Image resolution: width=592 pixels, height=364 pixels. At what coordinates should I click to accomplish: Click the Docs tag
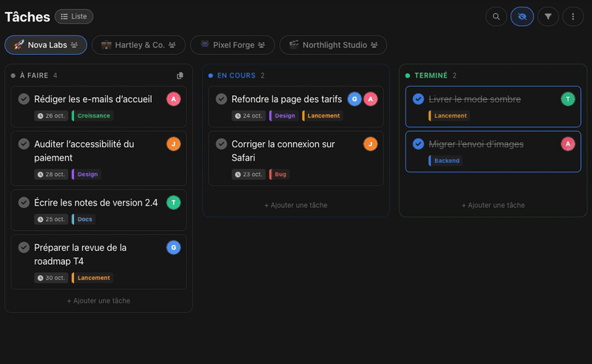click(84, 219)
